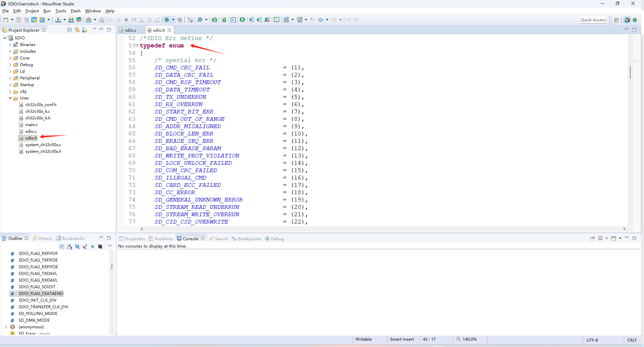Click the New file toolbar icon
Screen dimensions: 644x347
pyautogui.click(x=6, y=20)
